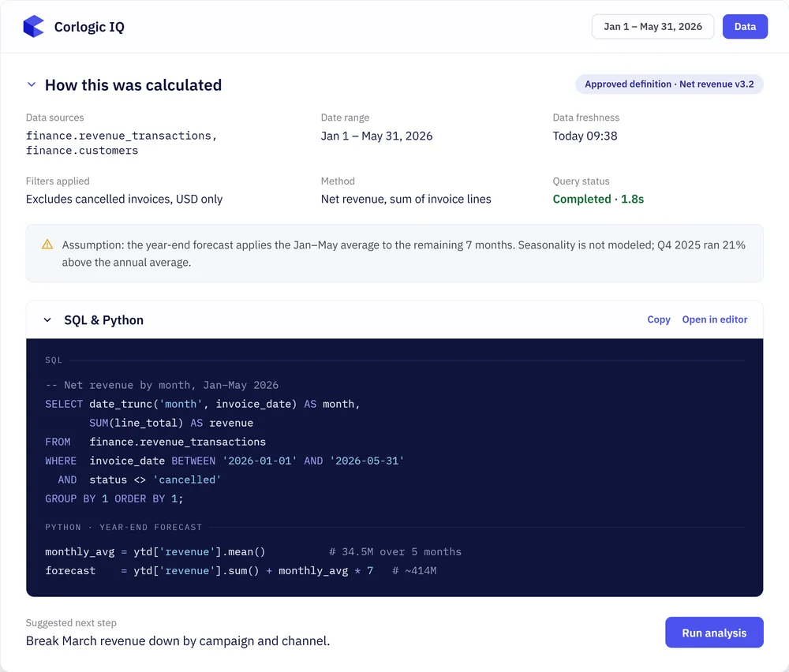789x672 pixels.
Task: Collapse the SQL & Python code panel
Action: pos(47,320)
